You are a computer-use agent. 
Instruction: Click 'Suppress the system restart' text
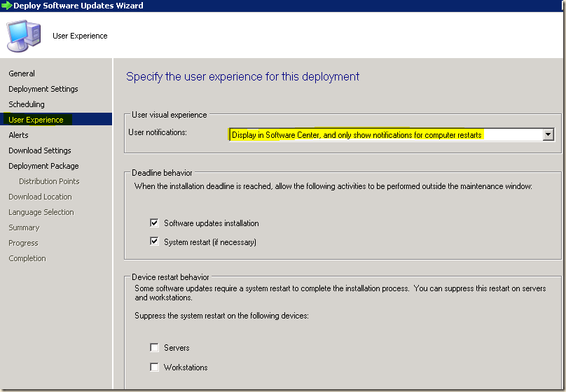(221, 316)
